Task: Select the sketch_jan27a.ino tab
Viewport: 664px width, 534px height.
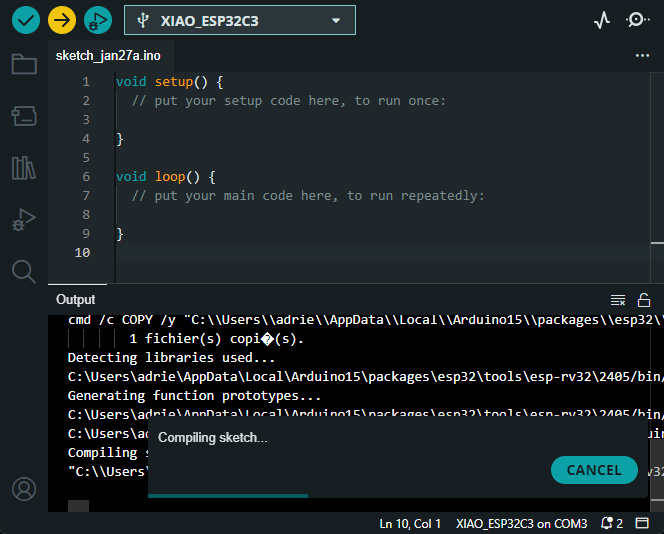Action: (108, 56)
